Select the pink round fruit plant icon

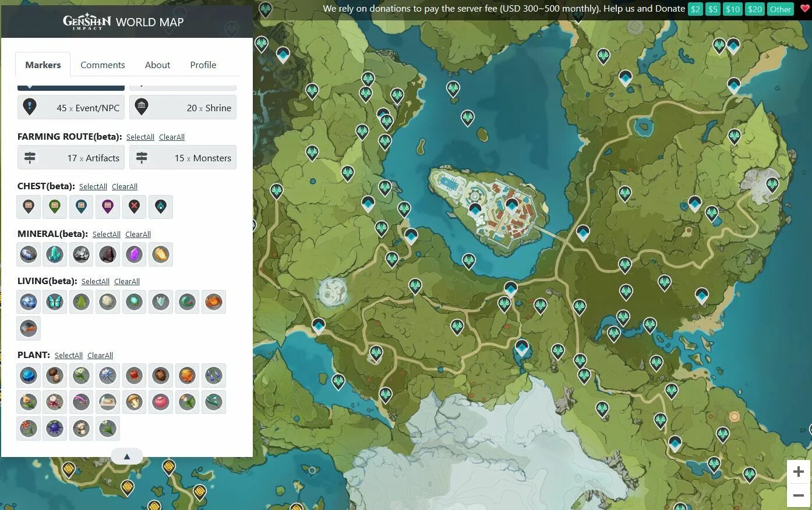click(x=161, y=402)
